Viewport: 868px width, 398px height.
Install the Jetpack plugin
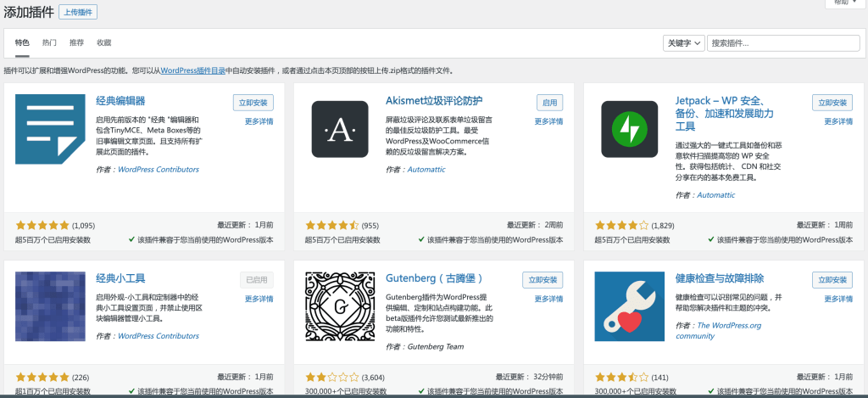point(832,103)
